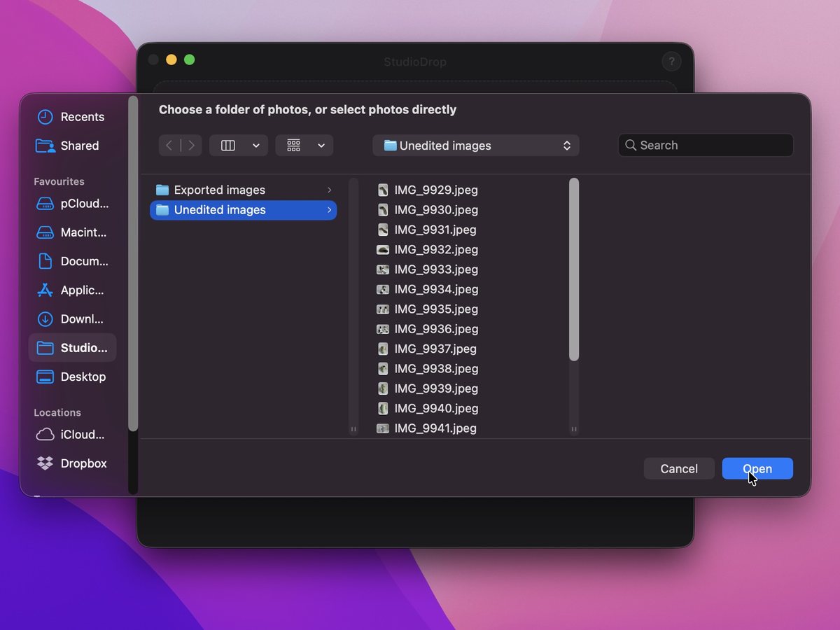Select the Studio folder in Favourites
The height and width of the screenshot is (630, 840).
71,348
